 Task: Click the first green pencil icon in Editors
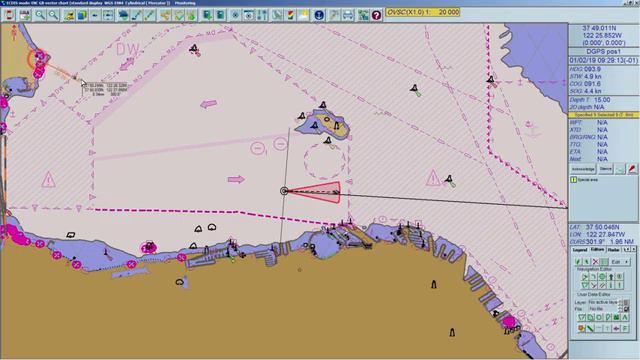click(578, 262)
